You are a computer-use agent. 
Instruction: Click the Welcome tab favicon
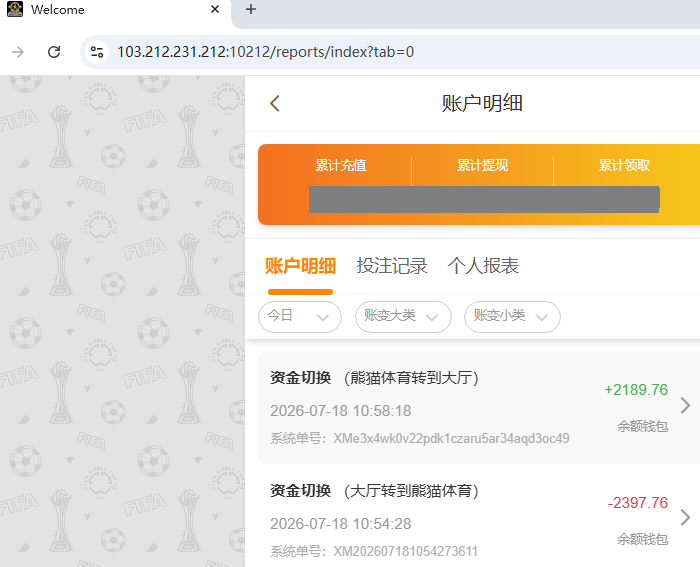15,9
